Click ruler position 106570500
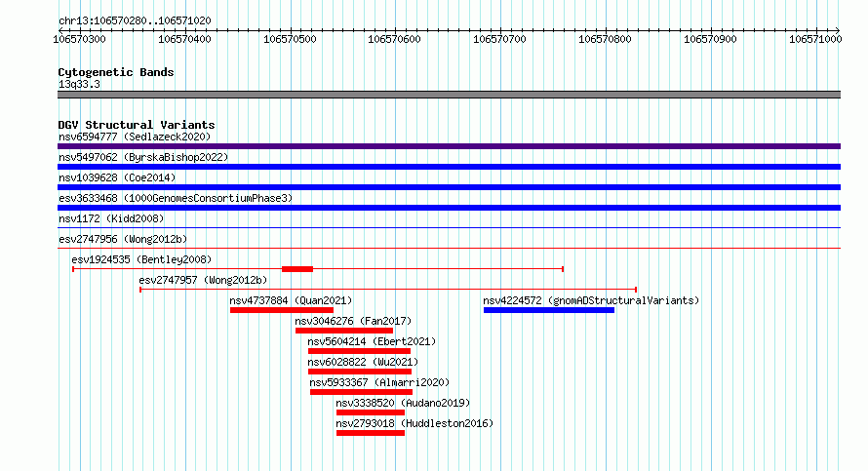Viewport: 868px width, 471px height. tap(290, 39)
